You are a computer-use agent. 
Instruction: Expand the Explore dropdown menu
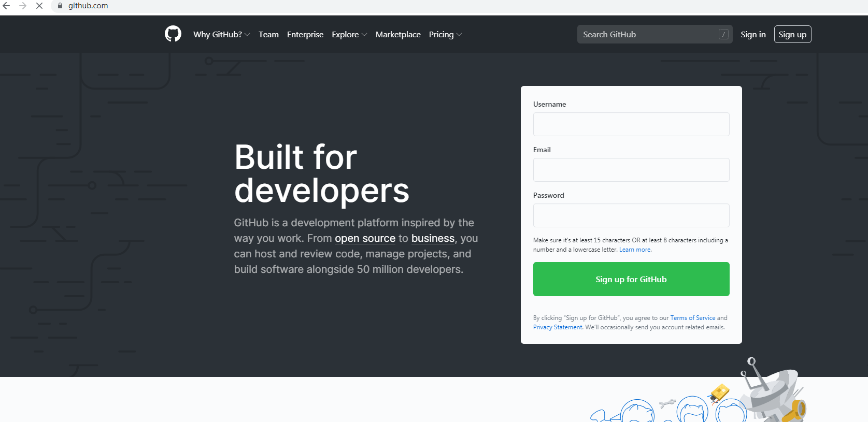(349, 34)
